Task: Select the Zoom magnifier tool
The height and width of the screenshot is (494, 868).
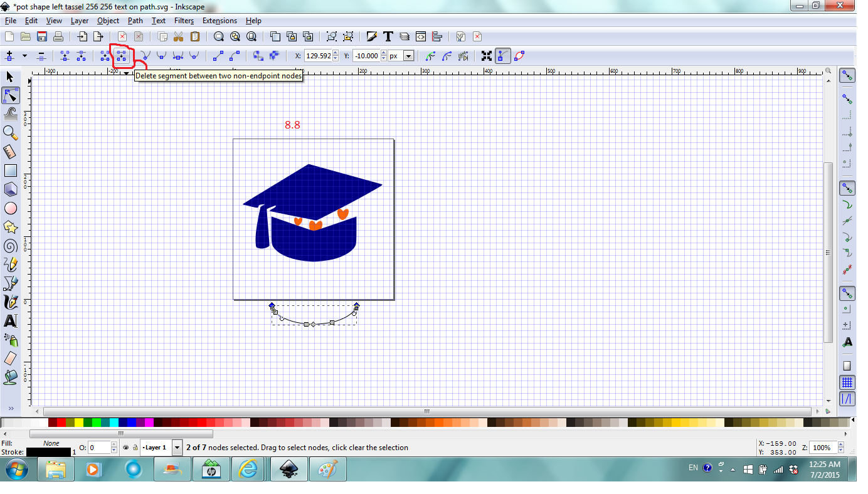Action: tap(10, 132)
